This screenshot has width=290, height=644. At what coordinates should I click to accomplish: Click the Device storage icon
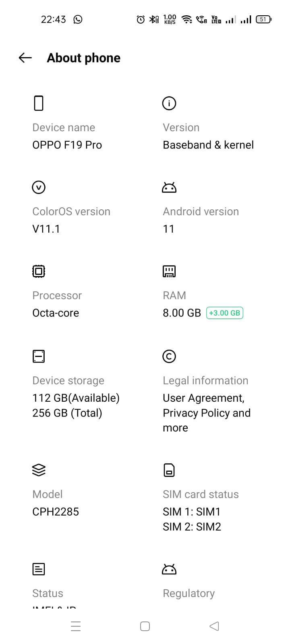point(38,356)
